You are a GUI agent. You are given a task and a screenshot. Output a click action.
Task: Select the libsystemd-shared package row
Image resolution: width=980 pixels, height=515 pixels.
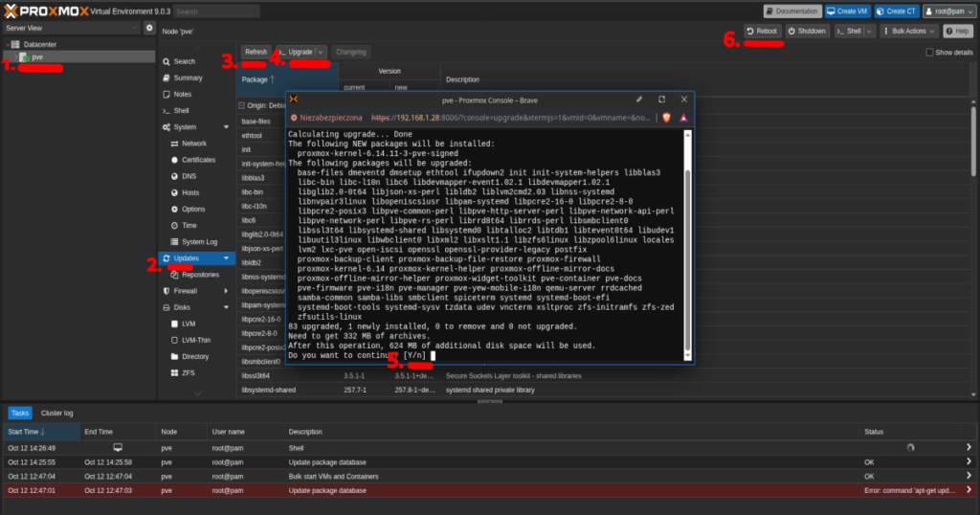604,390
